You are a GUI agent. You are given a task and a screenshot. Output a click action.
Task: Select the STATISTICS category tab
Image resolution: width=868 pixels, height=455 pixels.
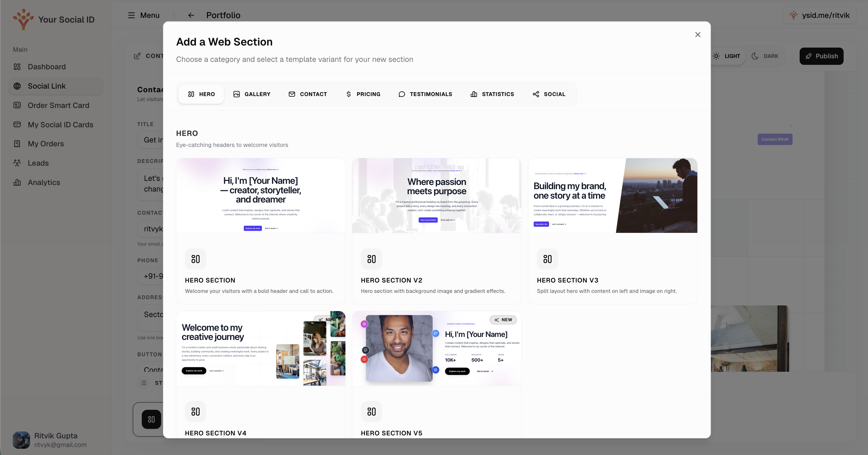click(492, 94)
